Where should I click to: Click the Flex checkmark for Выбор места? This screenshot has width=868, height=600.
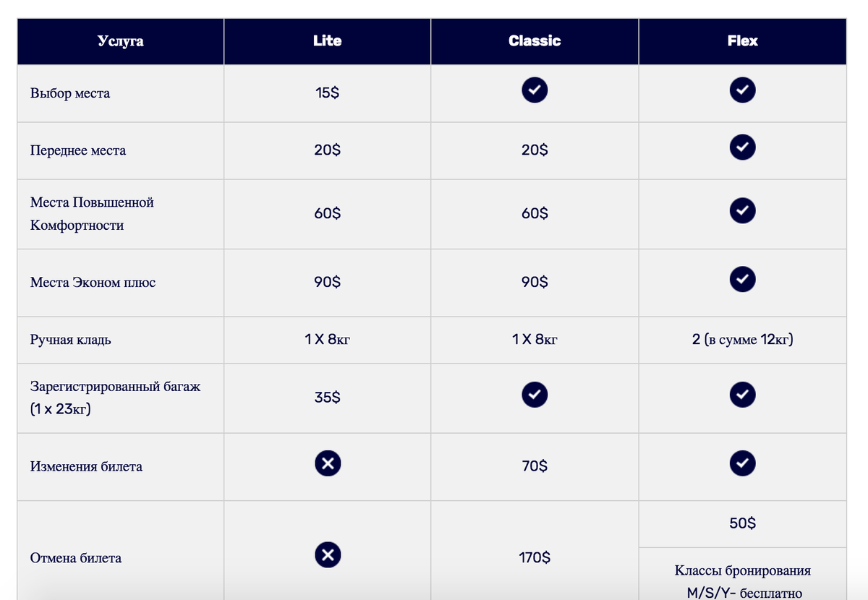coord(742,90)
